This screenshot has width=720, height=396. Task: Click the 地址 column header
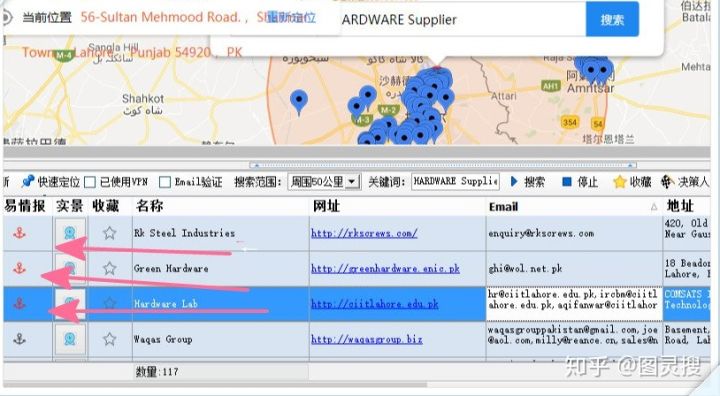(x=686, y=206)
